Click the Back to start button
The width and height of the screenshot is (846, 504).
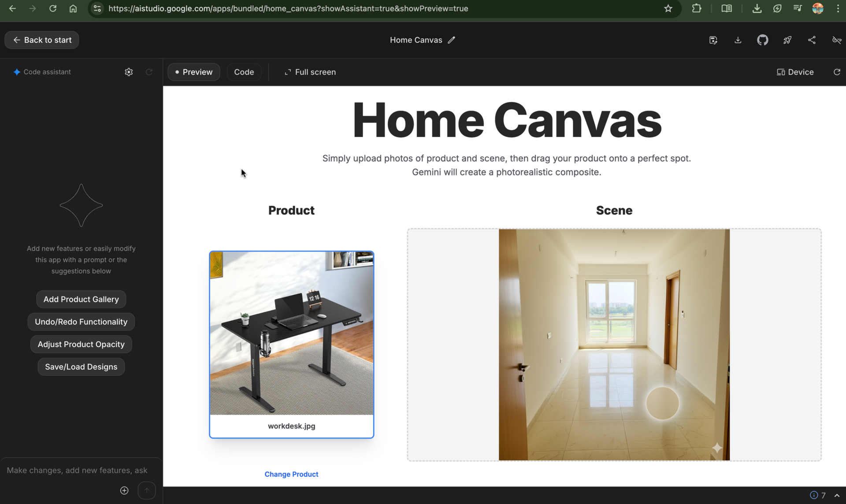(41, 40)
